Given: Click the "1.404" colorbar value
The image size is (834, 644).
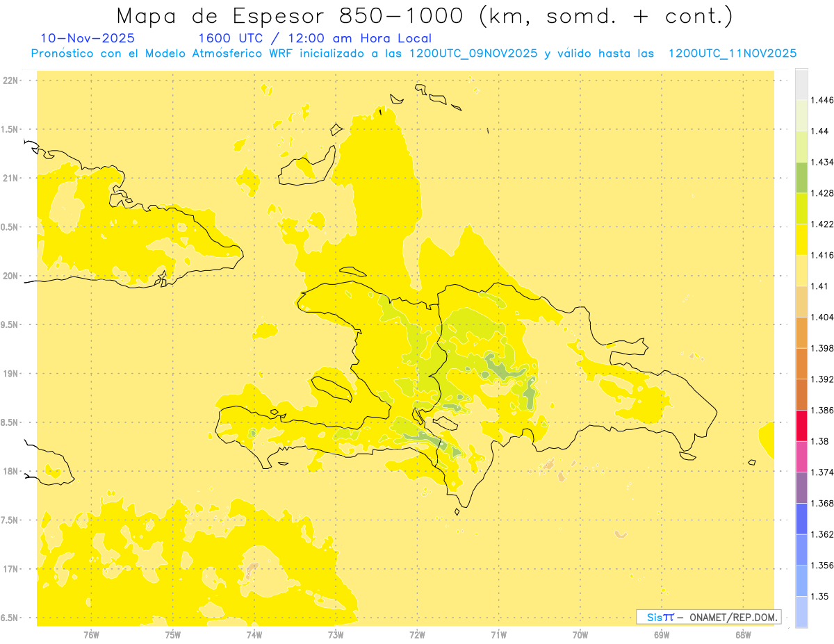Looking at the screenshot, I should point(823,317).
